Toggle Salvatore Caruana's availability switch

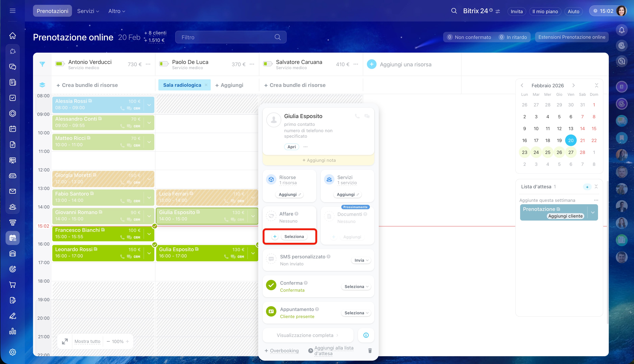268,64
